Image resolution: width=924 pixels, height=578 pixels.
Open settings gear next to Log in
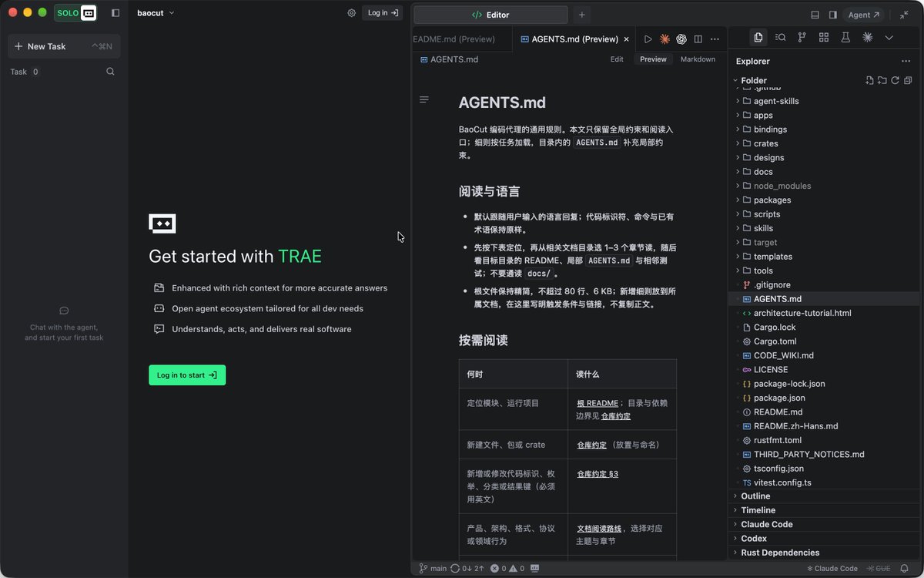click(x=351, y=13)
